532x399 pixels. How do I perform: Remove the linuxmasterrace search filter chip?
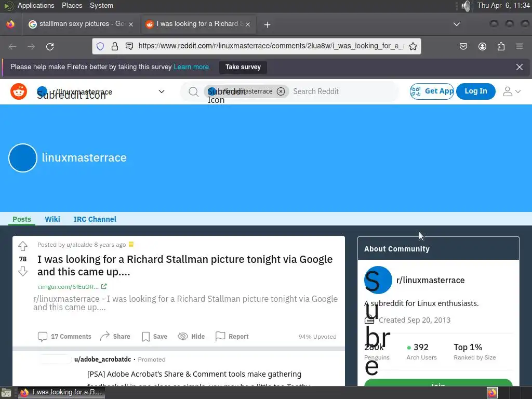(x=281, y=91)
